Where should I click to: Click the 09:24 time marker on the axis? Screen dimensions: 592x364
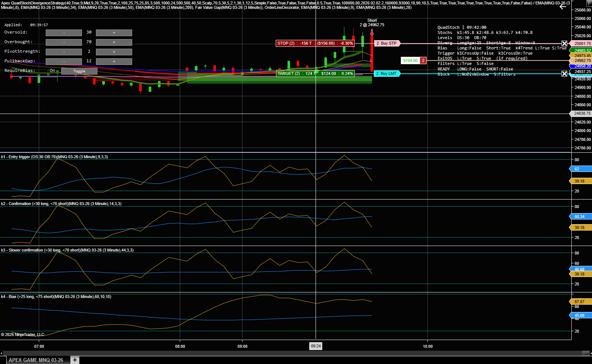[x=316, y=346]
